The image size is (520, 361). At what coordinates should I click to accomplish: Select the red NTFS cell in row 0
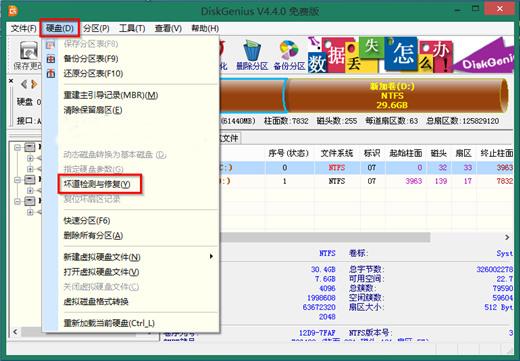337,168
